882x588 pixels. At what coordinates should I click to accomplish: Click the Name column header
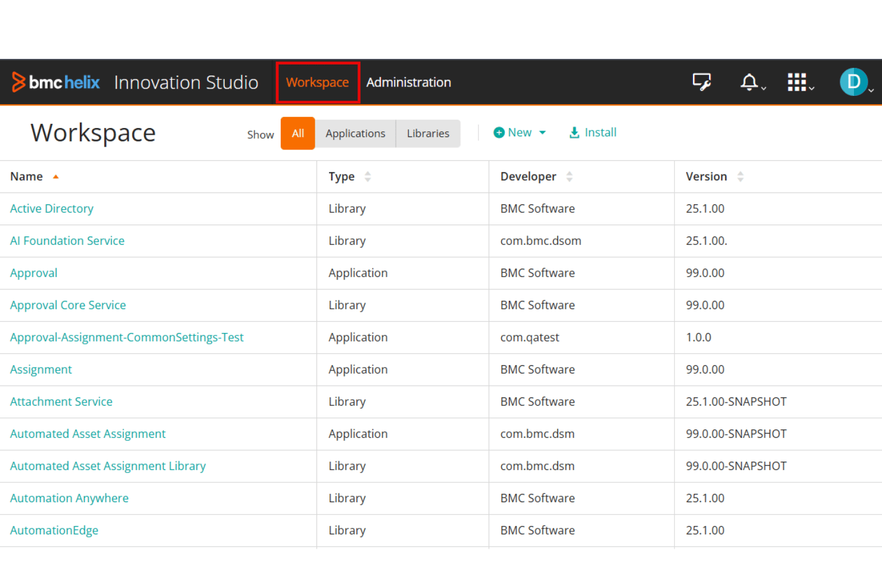[27, 176]
